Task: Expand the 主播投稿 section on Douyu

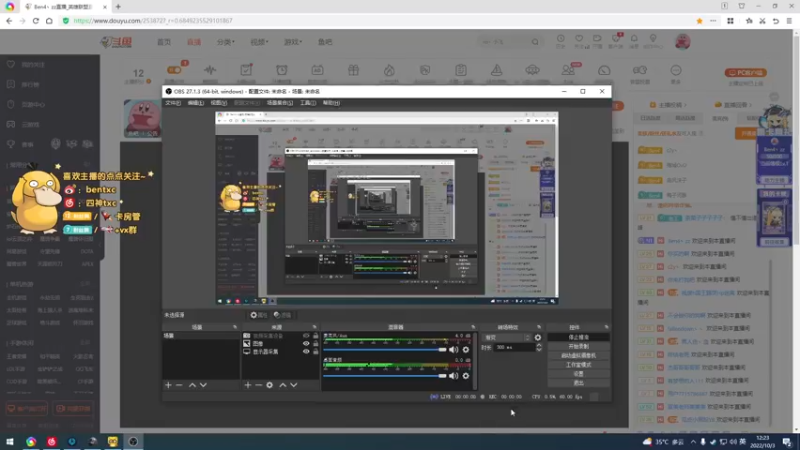Action: [x=668, y=105]
